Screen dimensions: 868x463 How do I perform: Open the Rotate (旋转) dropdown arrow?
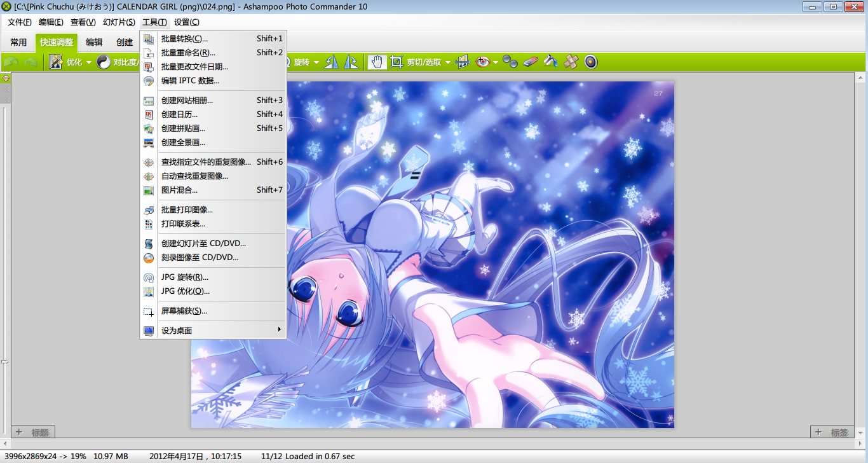click(316, 62)
